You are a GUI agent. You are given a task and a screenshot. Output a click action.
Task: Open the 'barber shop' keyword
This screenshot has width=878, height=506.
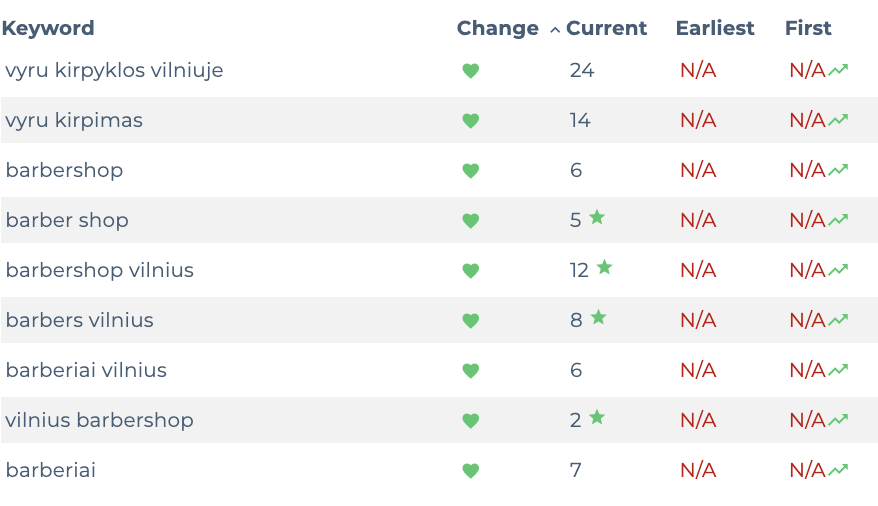67,220
